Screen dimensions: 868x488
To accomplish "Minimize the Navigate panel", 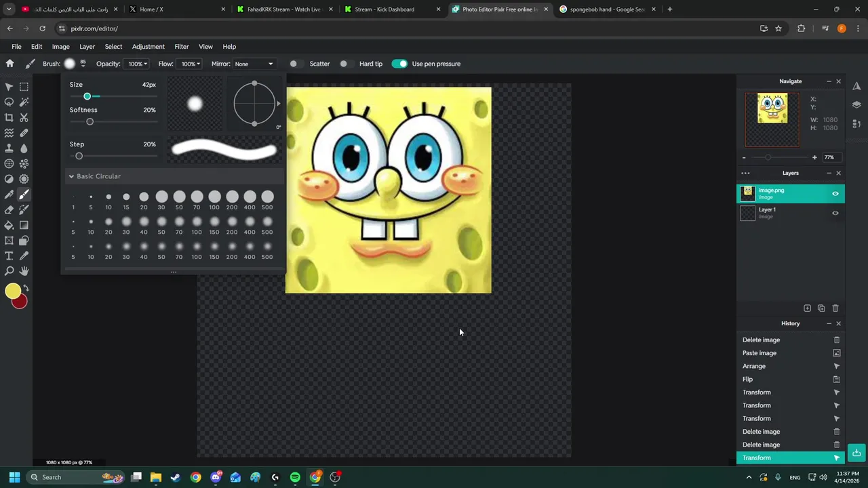I will point(829,81).
